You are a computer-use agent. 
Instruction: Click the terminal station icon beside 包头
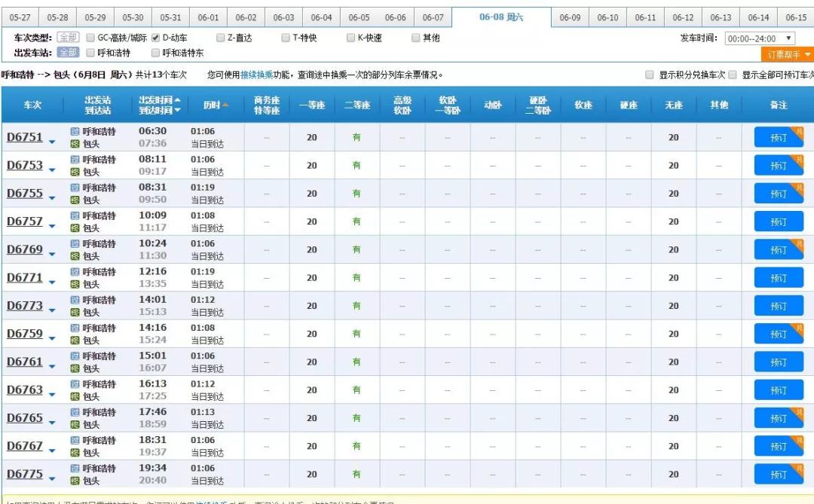pos(75,144)
